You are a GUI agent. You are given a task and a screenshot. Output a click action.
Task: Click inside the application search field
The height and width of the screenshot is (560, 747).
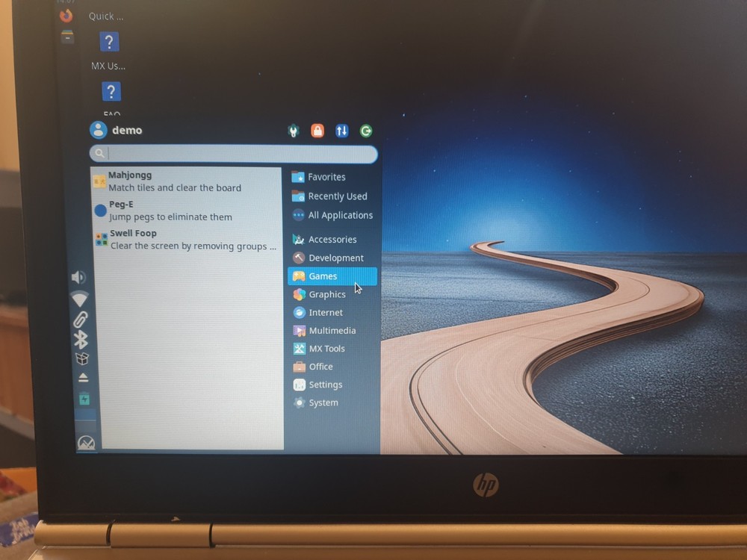(x=232, y=153)
